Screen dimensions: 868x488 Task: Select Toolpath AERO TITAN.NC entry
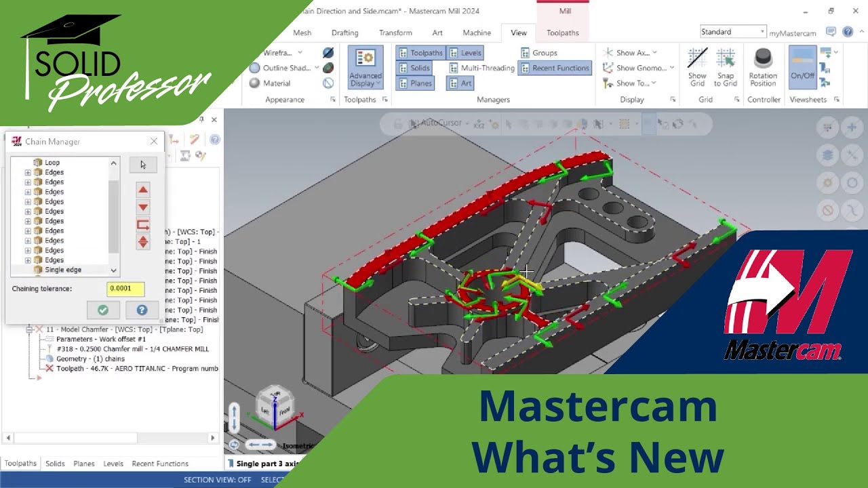(x=137, y=369)
